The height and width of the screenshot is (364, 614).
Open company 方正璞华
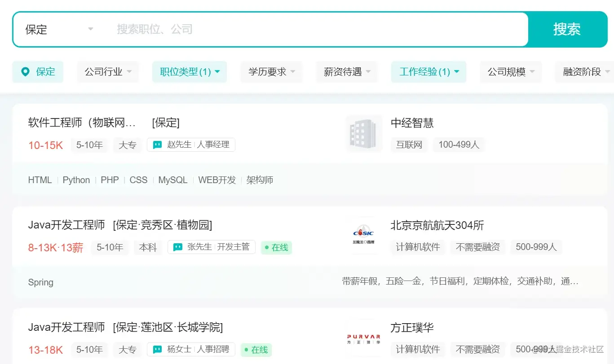tap(412, 328)
